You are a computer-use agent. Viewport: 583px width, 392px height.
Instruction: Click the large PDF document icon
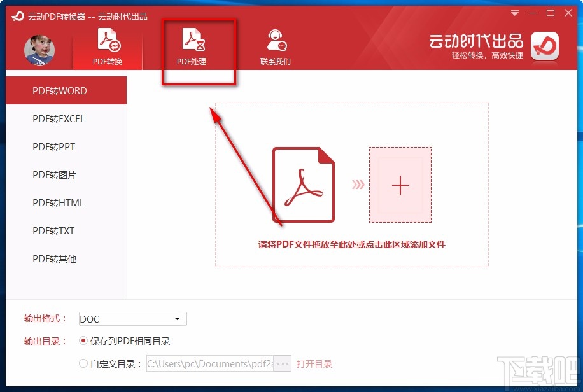click(x=304, y=185)
